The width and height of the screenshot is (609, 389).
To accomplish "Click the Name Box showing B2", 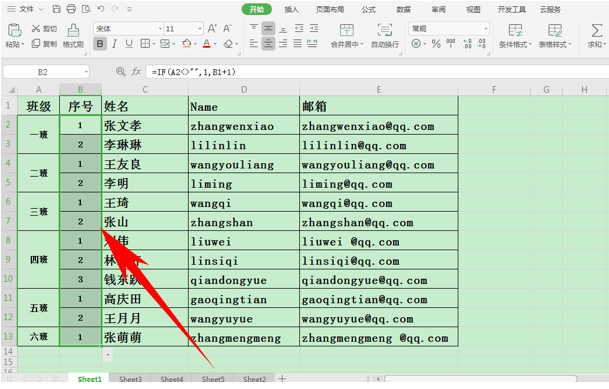I will tap(43, 72).
